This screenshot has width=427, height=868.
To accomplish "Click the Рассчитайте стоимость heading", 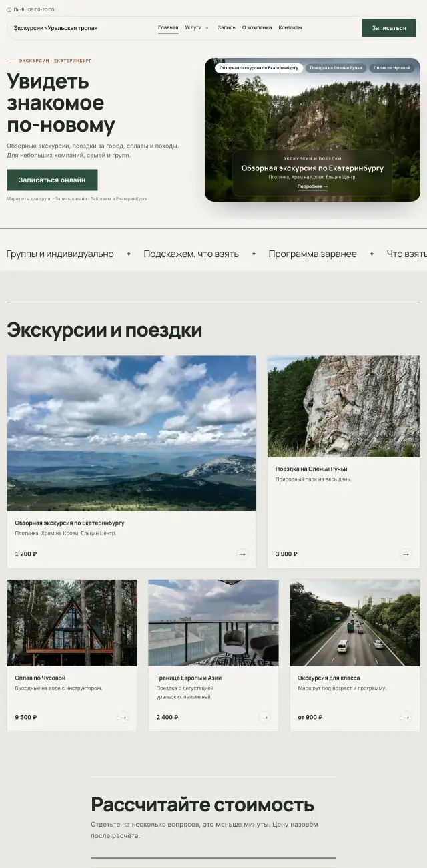I will click(x=202, y=804).
